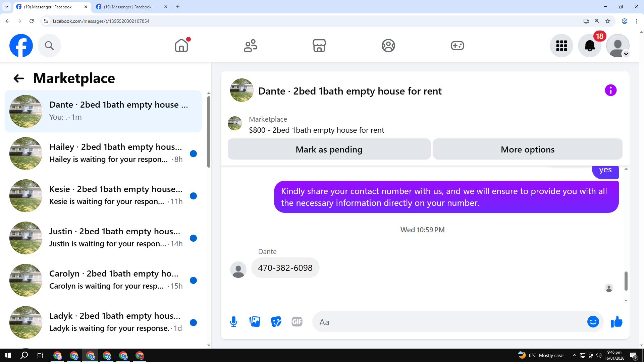Show hidden system tray icons

(574, 355)
